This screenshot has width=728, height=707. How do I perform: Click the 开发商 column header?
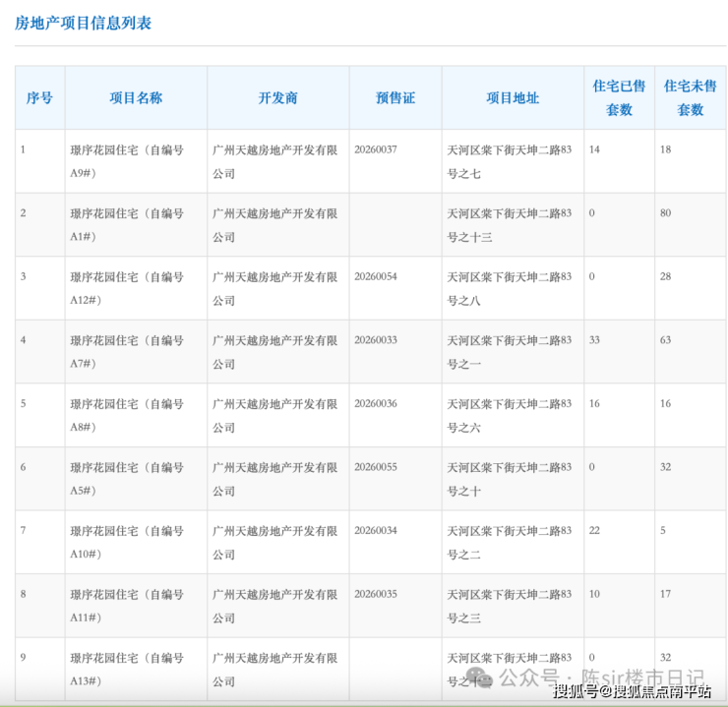tap(277, 98)
